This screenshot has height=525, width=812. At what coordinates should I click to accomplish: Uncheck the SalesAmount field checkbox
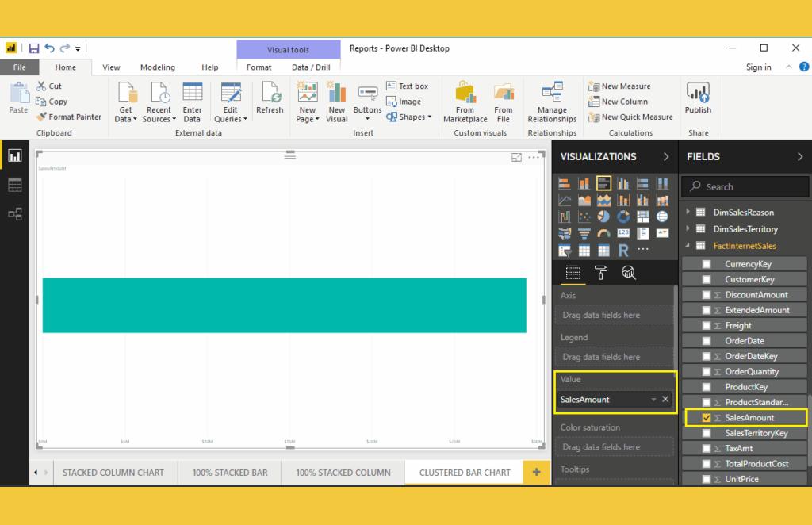tap(707, 418)
